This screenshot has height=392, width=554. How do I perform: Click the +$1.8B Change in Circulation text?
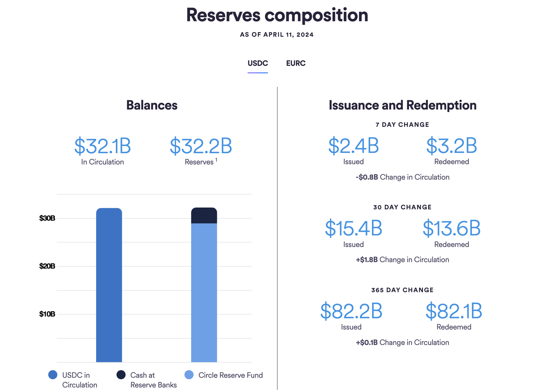click(x=402, y=259)
